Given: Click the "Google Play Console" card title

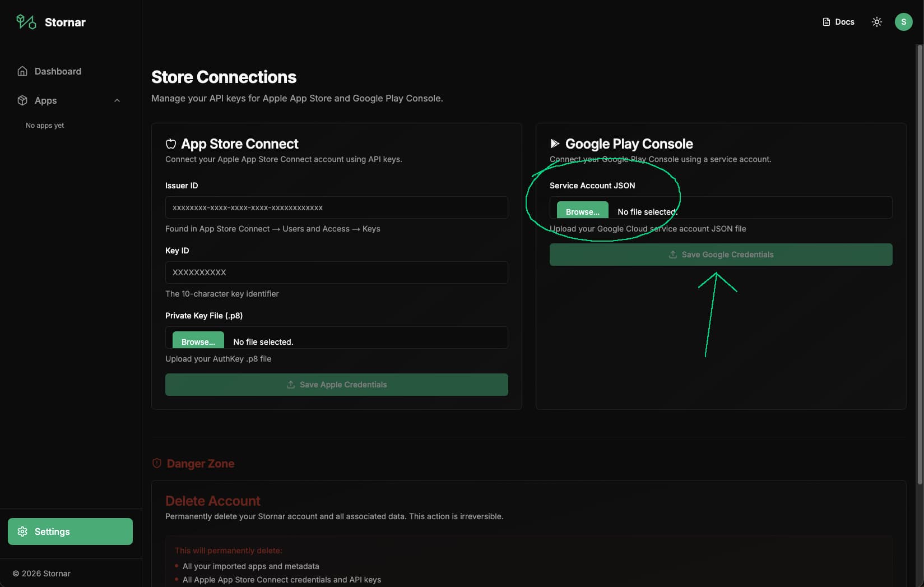Looking at the screenshot, I should point(629,144).
